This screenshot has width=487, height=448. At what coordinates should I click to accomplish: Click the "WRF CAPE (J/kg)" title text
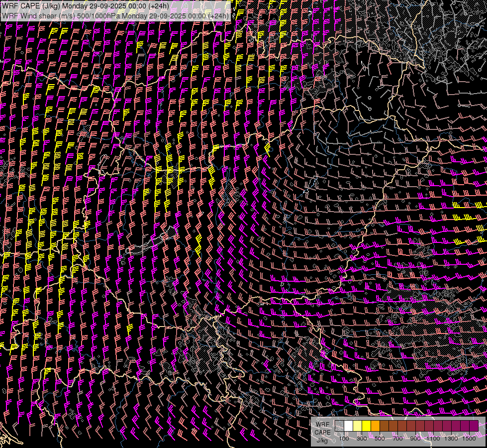[31, 6]
